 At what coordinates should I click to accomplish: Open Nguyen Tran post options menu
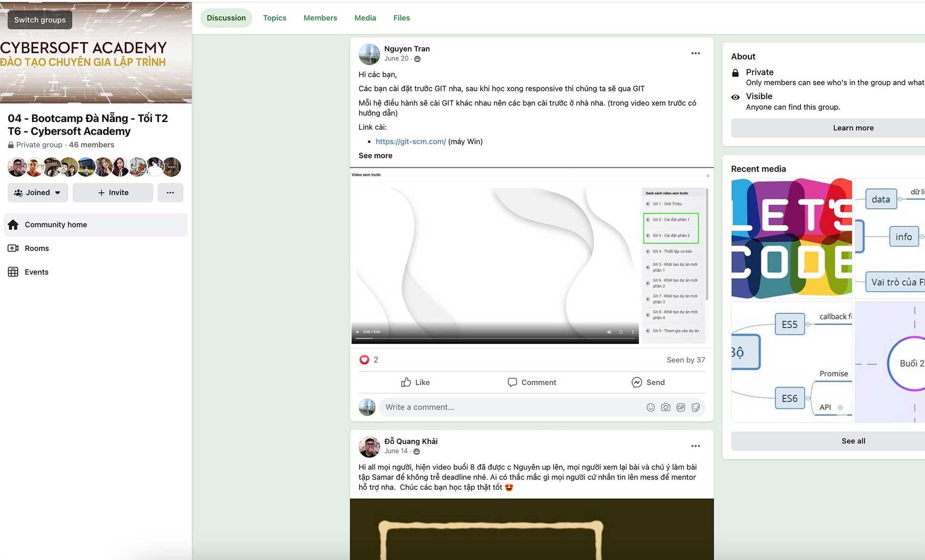pyautogui.click(x=695, y=54)
